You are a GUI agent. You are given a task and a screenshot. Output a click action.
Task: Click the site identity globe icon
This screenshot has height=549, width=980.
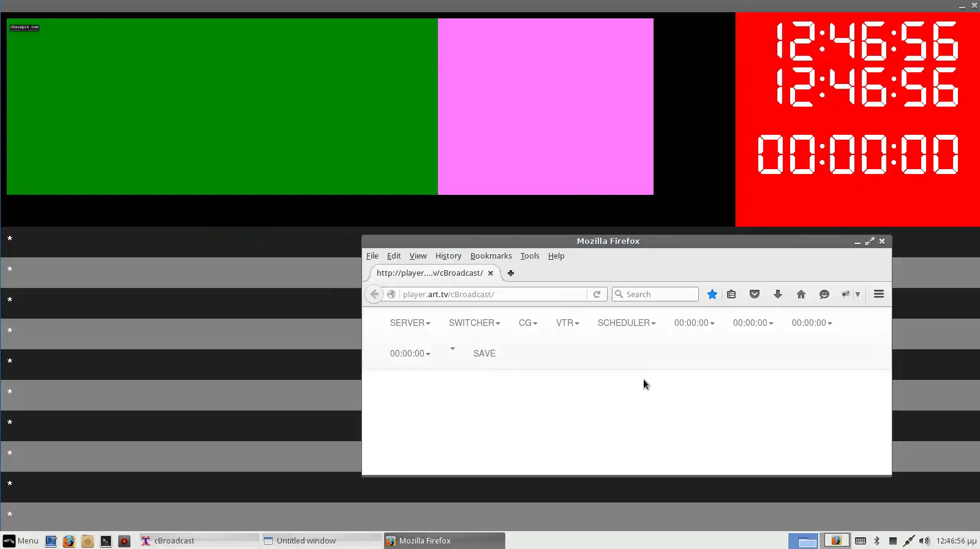point(391,294)
